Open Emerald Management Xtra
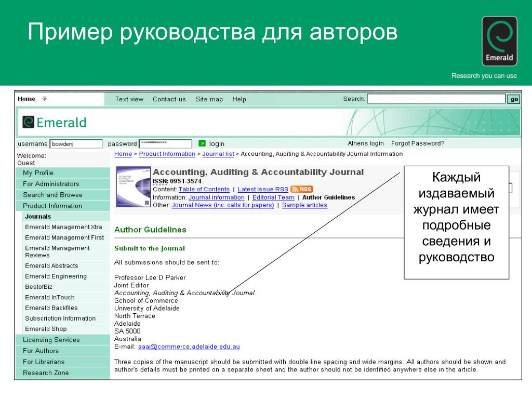This screenshot has width=532, height=399. 66,227
